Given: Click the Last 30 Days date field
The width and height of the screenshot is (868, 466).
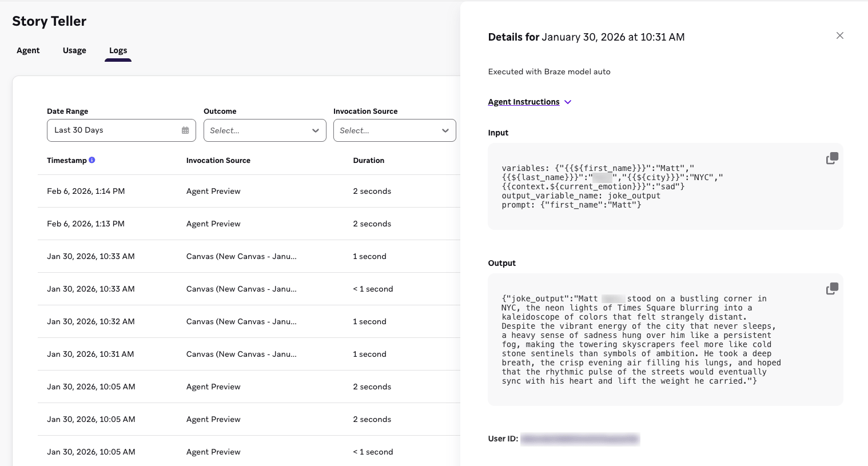Looking at the screenshot, I should coord(114,130).
